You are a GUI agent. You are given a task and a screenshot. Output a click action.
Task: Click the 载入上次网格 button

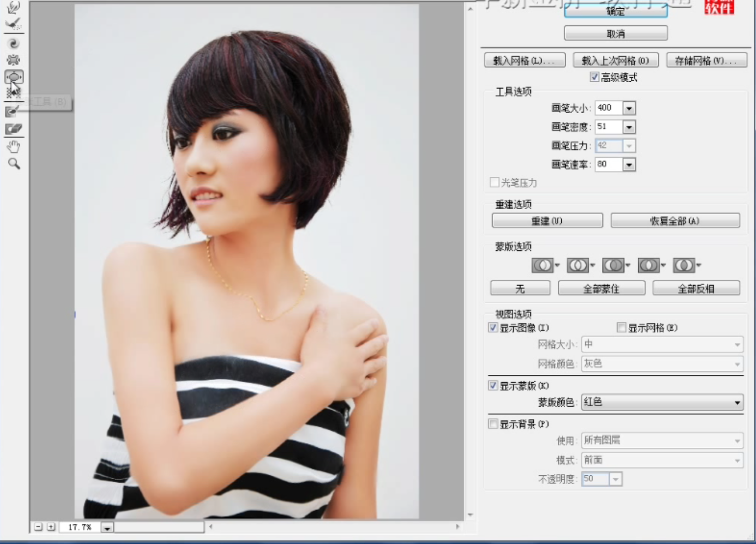pyautogui.click(x=615, y=60)
